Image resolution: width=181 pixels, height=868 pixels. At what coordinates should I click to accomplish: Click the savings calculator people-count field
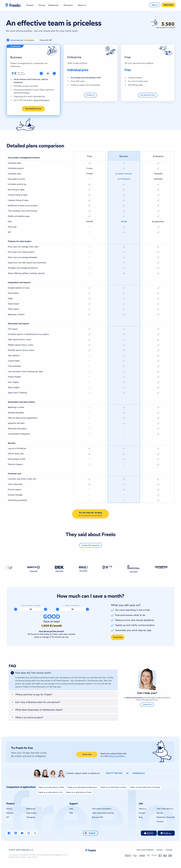pos(31,609)
